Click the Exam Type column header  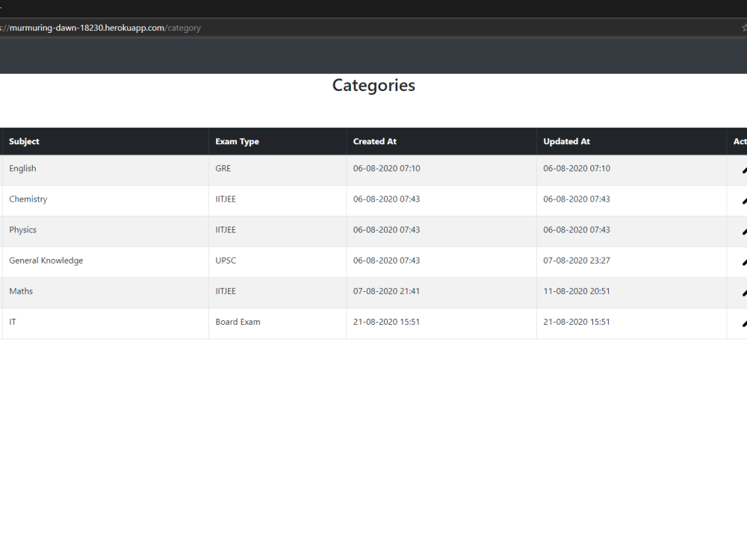pyautogui.click(x=235, y=141)
